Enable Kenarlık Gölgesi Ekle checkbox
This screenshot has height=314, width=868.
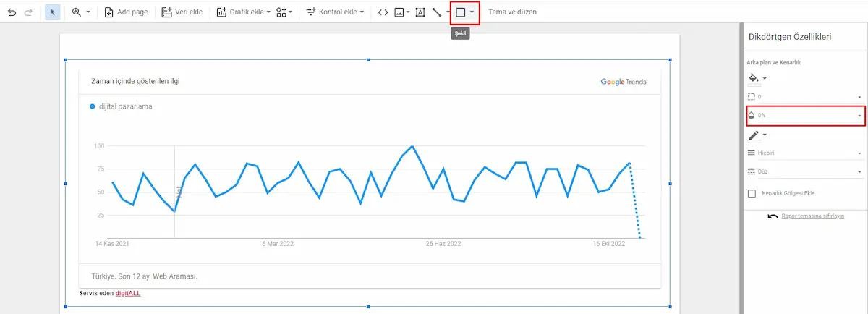click(752, 193)
